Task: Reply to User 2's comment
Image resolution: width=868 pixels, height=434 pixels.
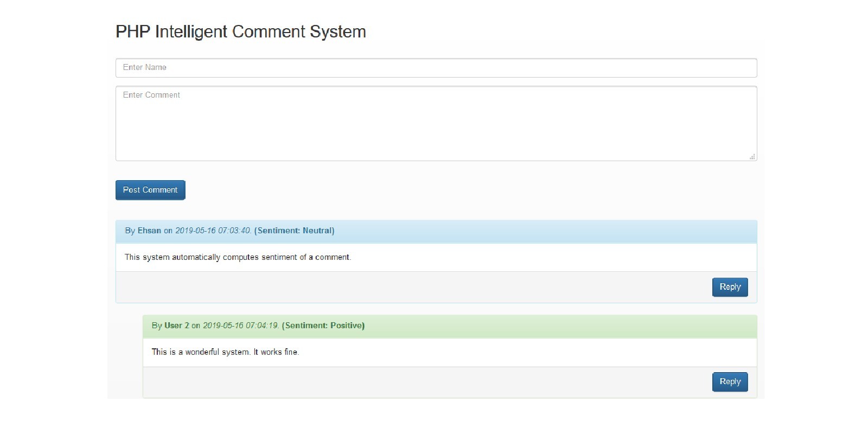Action: tap(730, 382)
